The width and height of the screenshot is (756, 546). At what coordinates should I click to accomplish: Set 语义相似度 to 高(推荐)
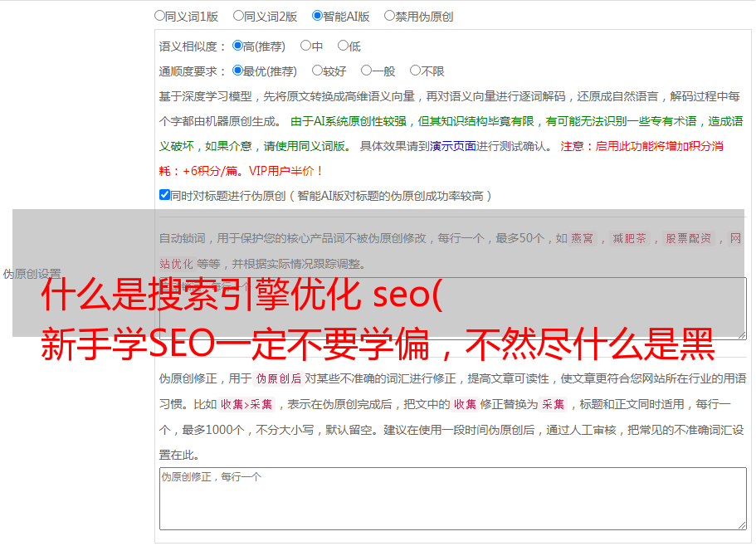click(x=237, y=46)
